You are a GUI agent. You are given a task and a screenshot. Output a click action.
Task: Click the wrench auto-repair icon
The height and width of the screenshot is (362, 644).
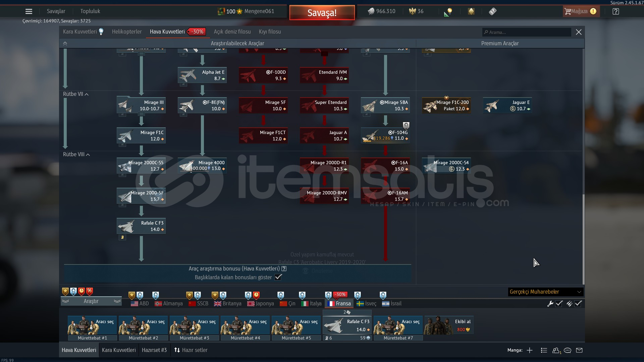click(x=550, y=304)
